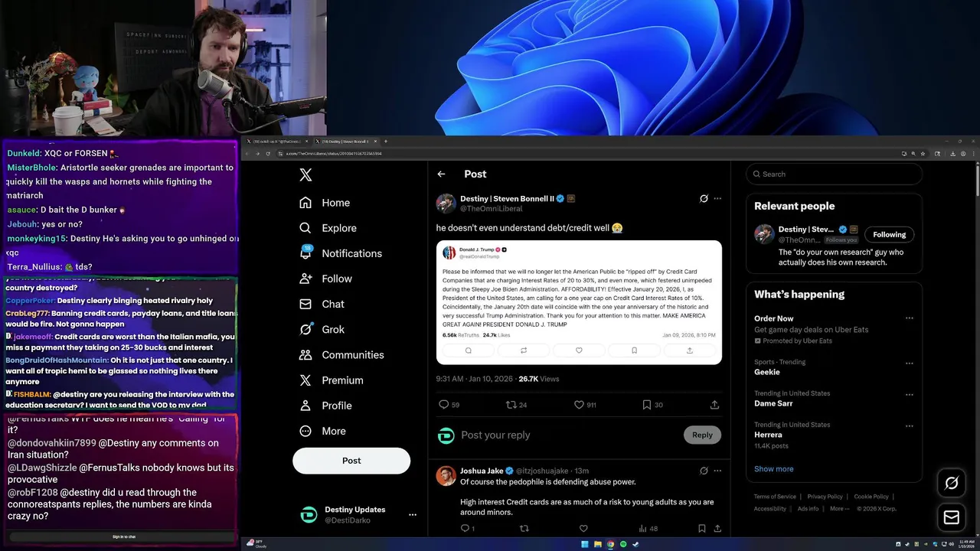Image resolution: width=980 pixels, height=551 pixels.
Task: Open the taskbar weather widget
Action: pos(256,544)
